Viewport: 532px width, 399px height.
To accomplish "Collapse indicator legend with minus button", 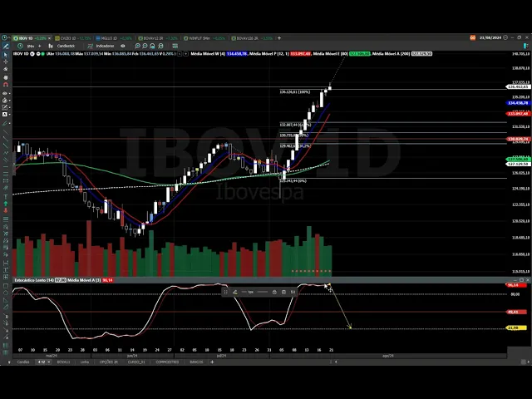I will 180,53.
